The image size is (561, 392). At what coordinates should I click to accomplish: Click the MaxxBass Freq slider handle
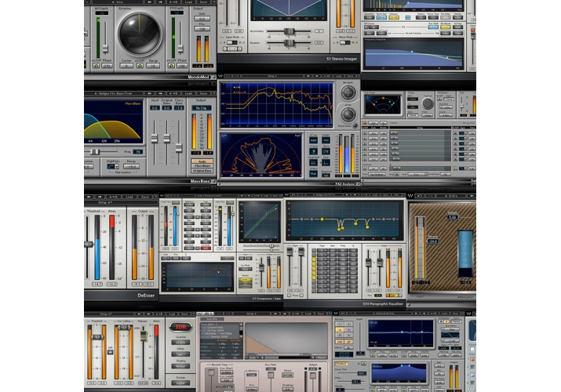pos(94,152)
